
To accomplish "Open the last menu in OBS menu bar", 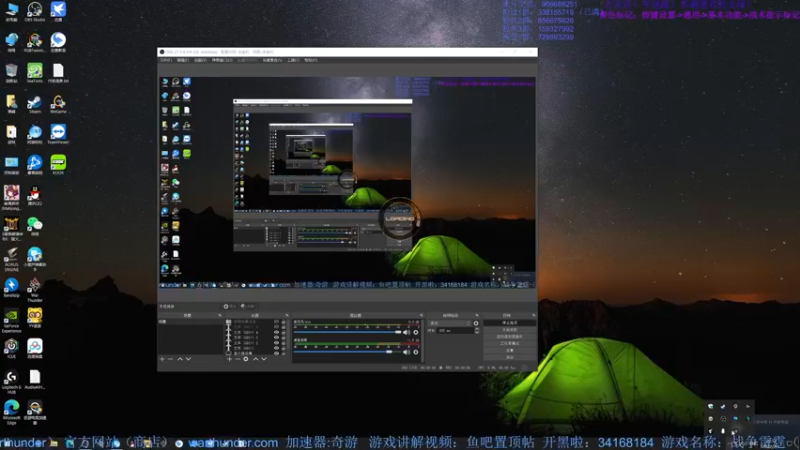I will (310, 60).
